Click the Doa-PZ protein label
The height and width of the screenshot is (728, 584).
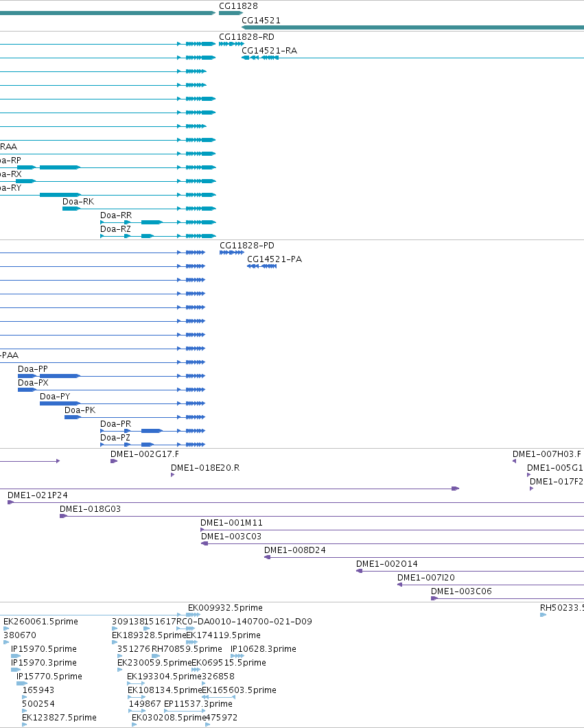115,437
